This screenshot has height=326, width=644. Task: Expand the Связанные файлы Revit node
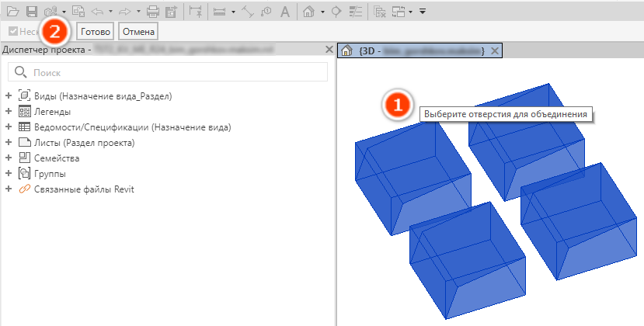coord(9,189)
